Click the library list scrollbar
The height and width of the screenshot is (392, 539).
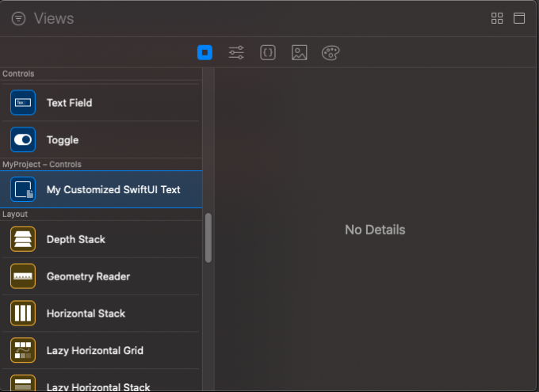point(208,238)
